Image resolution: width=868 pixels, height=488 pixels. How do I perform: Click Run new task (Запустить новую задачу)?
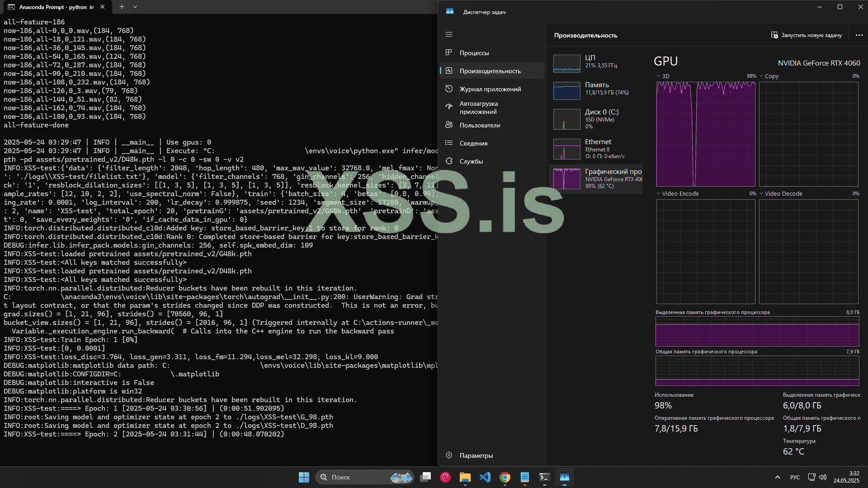click(x=806, y=35)
